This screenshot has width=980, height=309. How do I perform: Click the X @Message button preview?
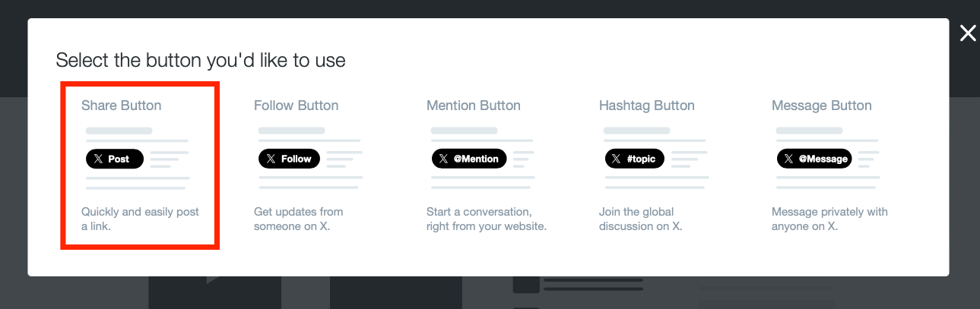click(x=813, y=159)
